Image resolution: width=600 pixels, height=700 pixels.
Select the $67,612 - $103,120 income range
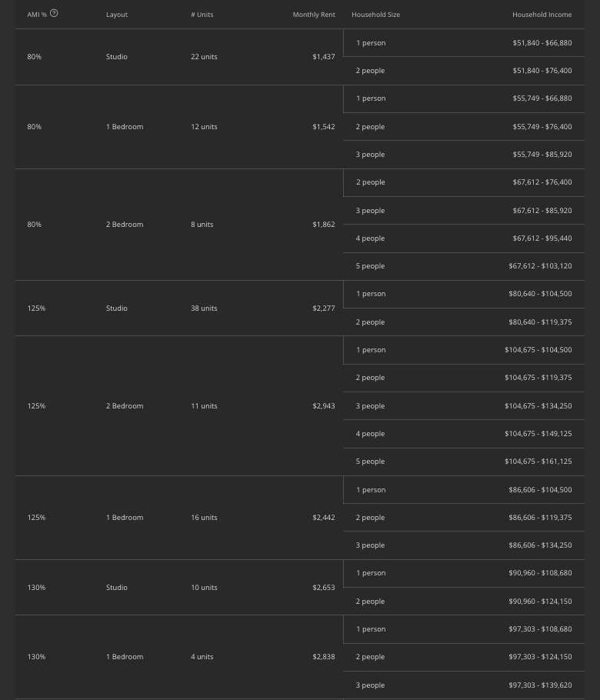tap(540, 266)
